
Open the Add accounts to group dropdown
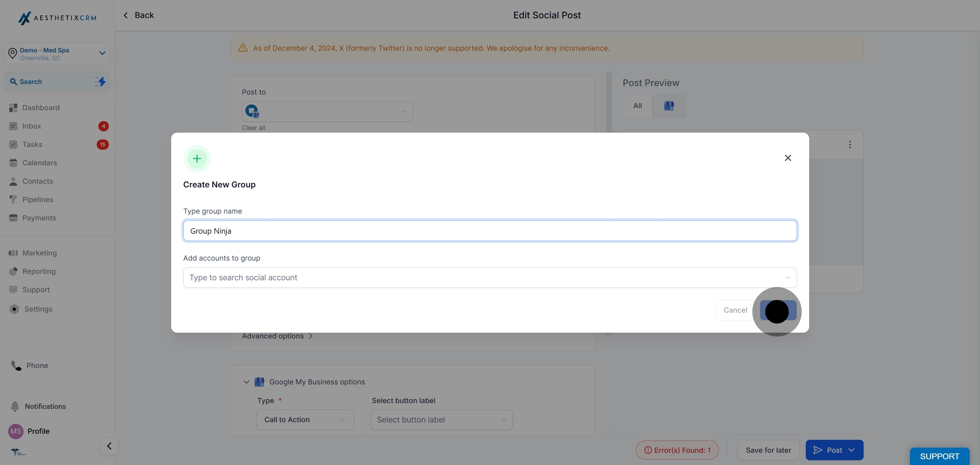tap(490, 278)
